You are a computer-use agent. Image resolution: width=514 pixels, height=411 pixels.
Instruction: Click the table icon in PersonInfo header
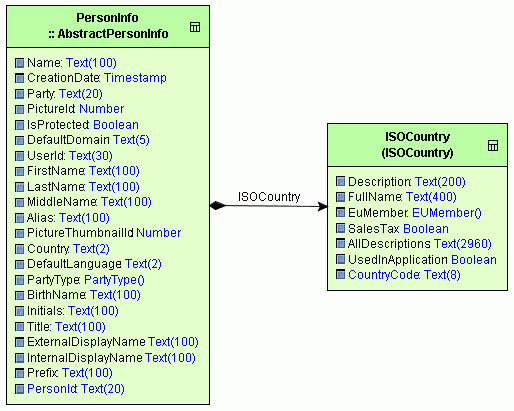click(195, 27)
